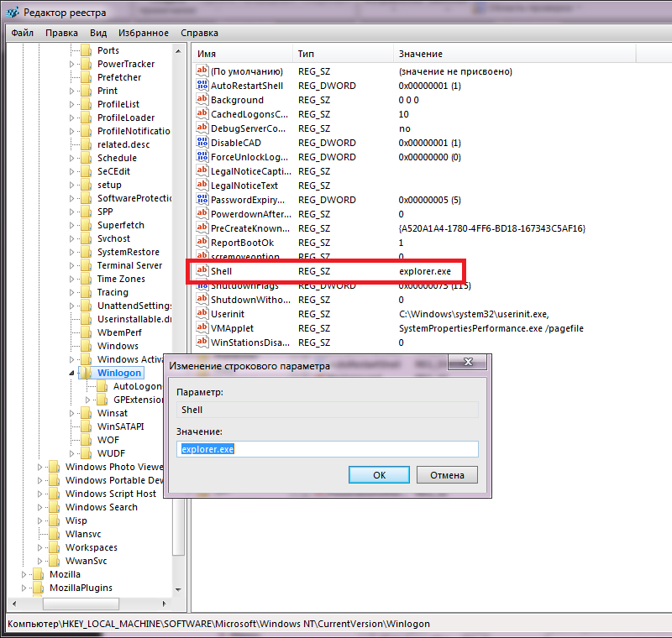Sort values by the Значение column header
672x638 pixels.
coord(514,54)
